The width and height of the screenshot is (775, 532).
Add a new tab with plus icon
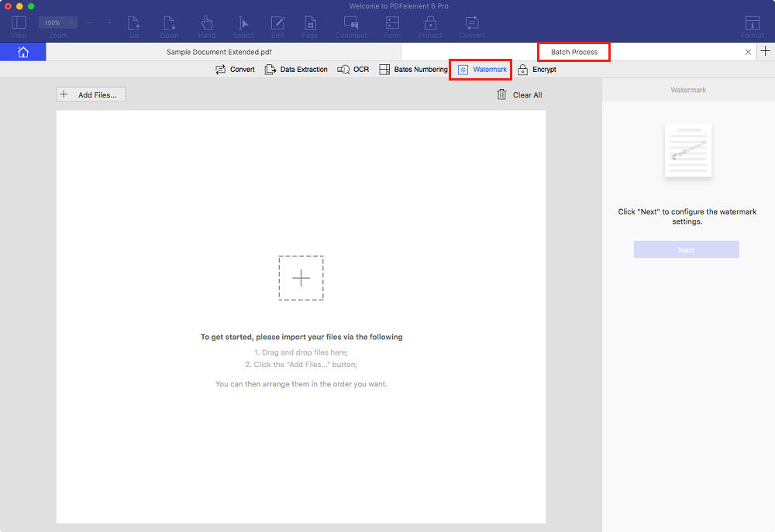click(765, 51)
